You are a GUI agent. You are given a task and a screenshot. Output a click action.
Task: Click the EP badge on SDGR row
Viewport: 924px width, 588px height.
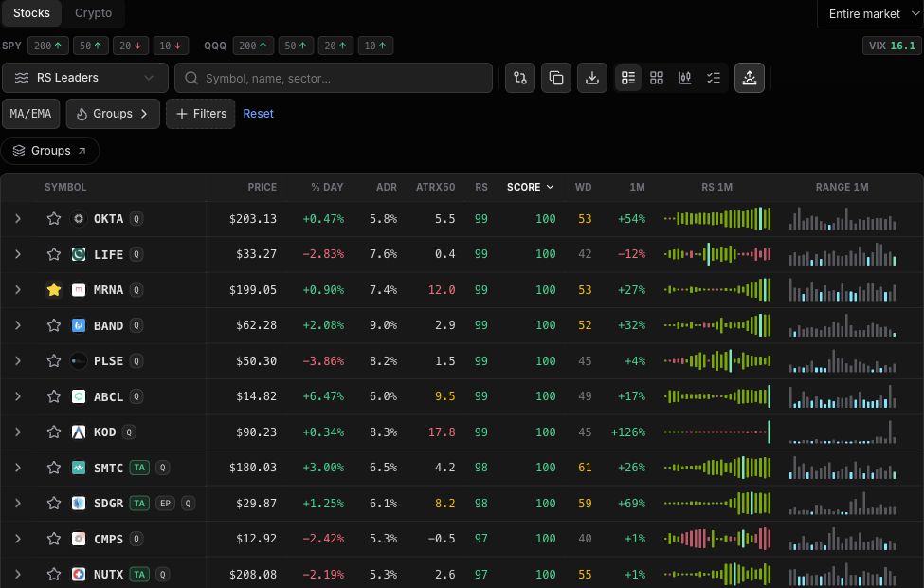pos(166,503)
